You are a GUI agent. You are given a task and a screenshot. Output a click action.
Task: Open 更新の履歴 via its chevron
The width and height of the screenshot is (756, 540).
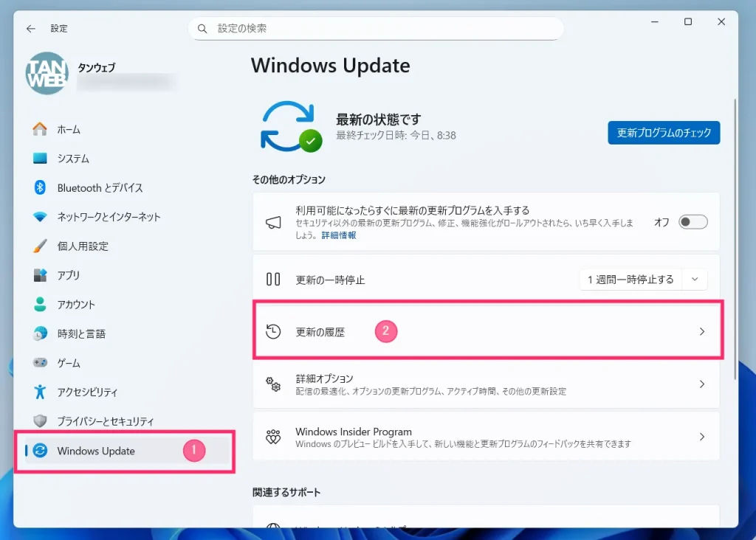pos(702,331)
